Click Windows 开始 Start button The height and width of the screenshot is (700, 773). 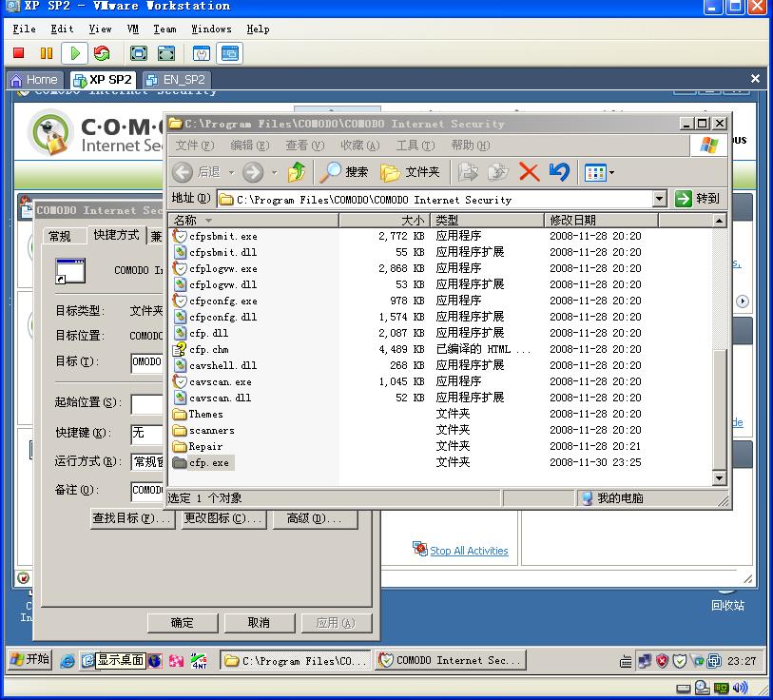29,659
